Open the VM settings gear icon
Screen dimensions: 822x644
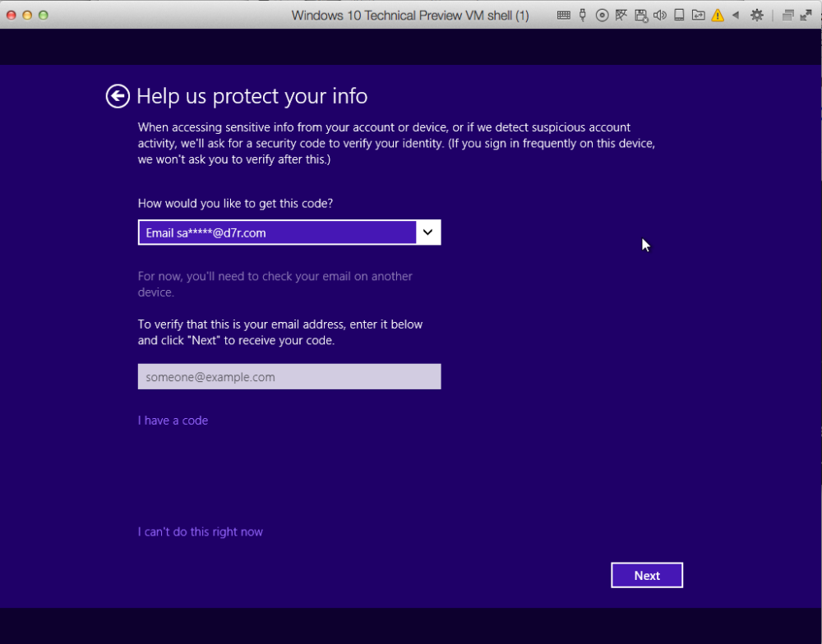click(x=757, y=15)
